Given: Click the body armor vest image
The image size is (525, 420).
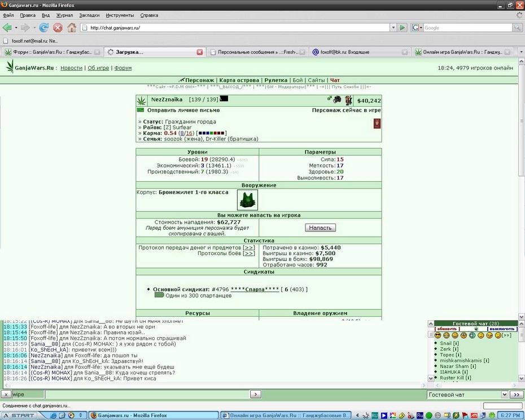Looking at the screenshot, I should pyautogui.click(x=247, y=200).
